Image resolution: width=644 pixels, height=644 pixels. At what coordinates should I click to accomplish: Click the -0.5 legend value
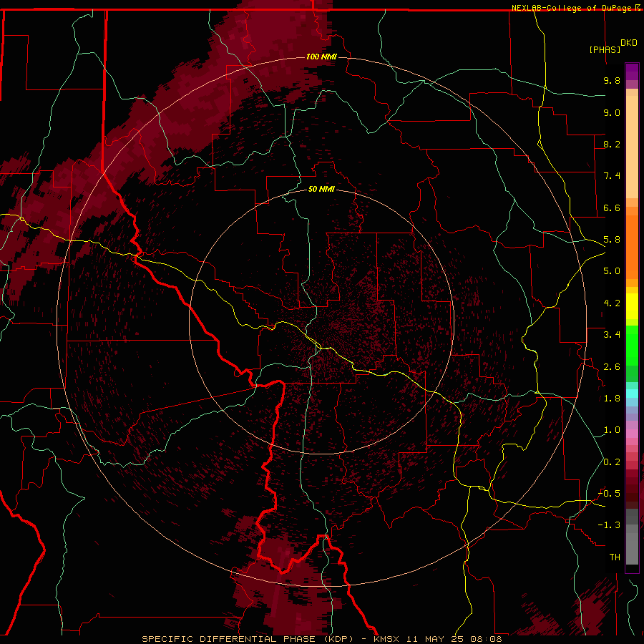click(x=609, y=494)
